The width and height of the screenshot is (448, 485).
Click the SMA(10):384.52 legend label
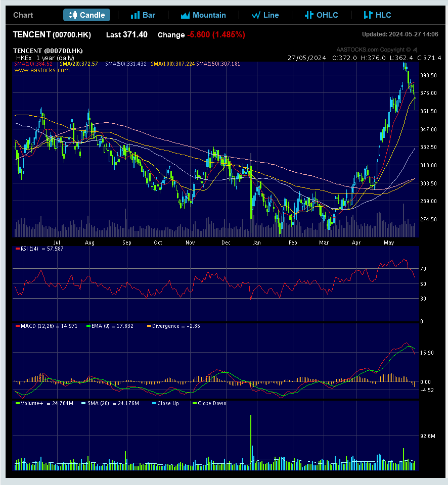pos(33,64)
